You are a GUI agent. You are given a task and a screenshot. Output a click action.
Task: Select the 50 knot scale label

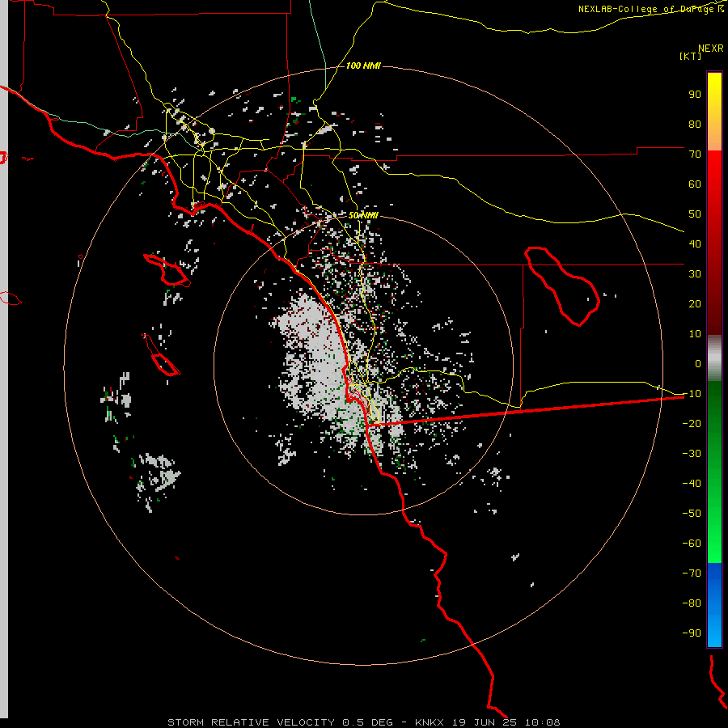point(695,214)
